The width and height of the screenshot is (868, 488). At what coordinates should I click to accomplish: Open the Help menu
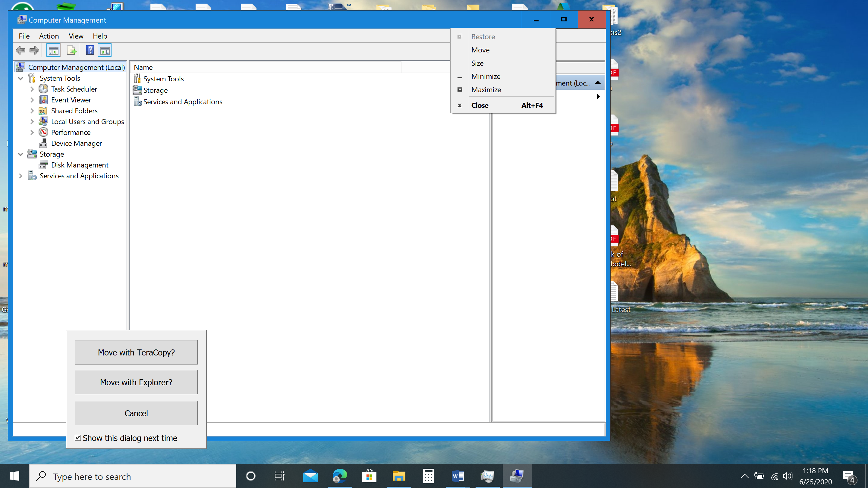pos(100,36)
